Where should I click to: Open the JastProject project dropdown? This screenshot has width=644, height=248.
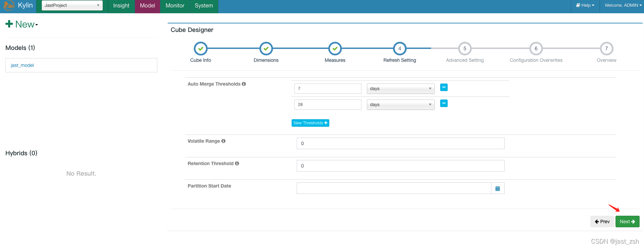pyautogui.click(x=72, y=5)
